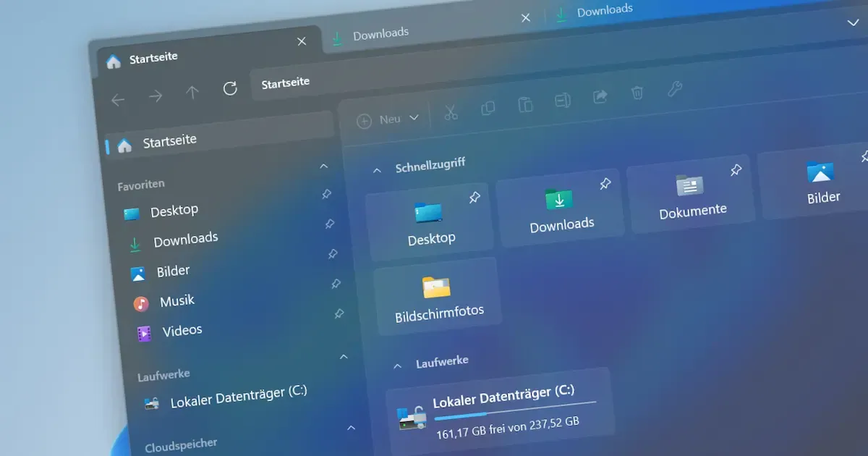
Task: Unpin Musik in the sidebar
Action: [336, 284]
